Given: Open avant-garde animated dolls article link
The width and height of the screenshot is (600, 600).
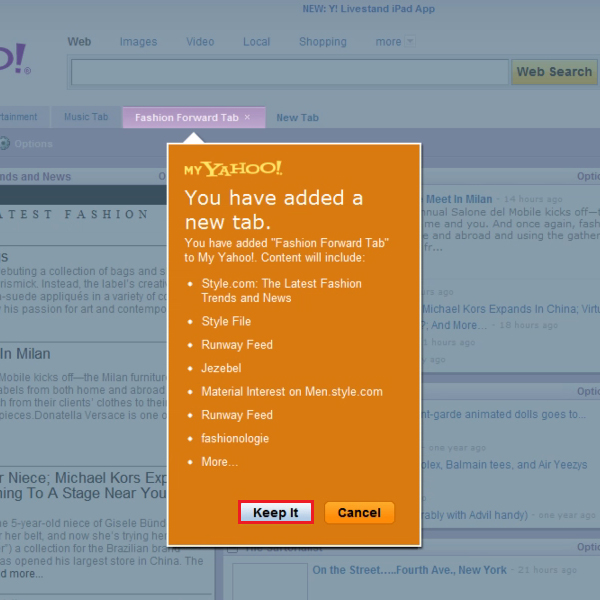Looking at the screenshot, I should pos(504,414).
